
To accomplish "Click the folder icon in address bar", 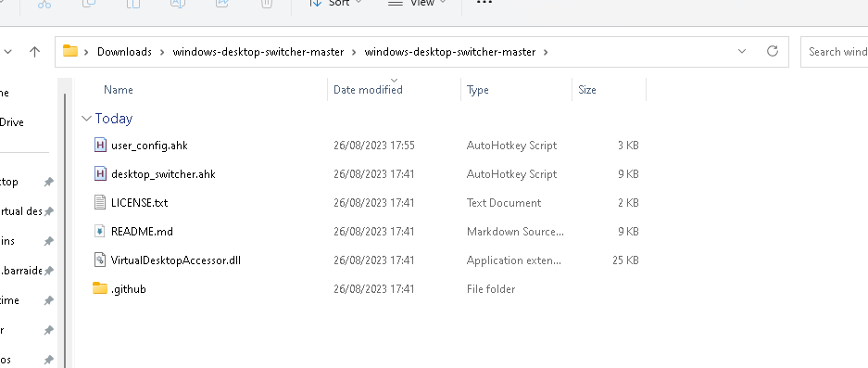I will [x=70, y=52].
